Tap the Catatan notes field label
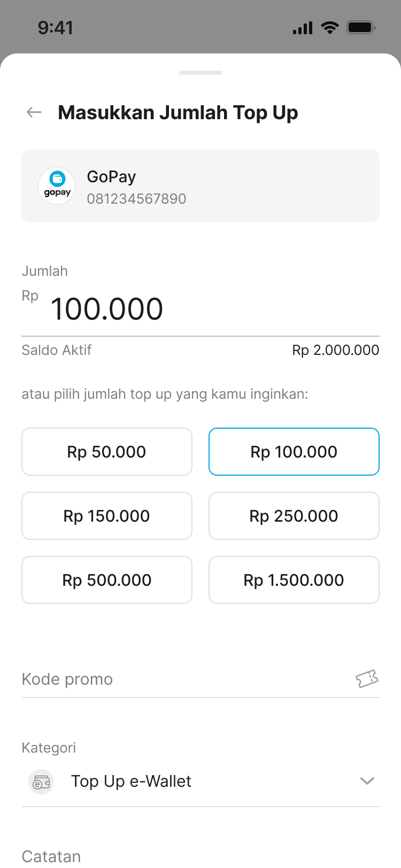Screen dimensions: 401x868 pyautogui.click(x=51, y=856)
